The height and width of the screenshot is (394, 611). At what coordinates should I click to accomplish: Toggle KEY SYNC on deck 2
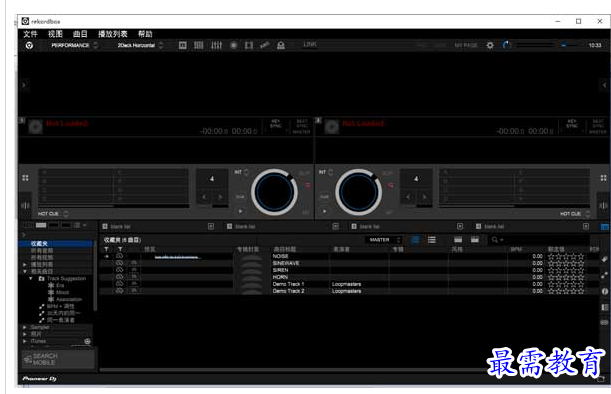tap(572, 124)
